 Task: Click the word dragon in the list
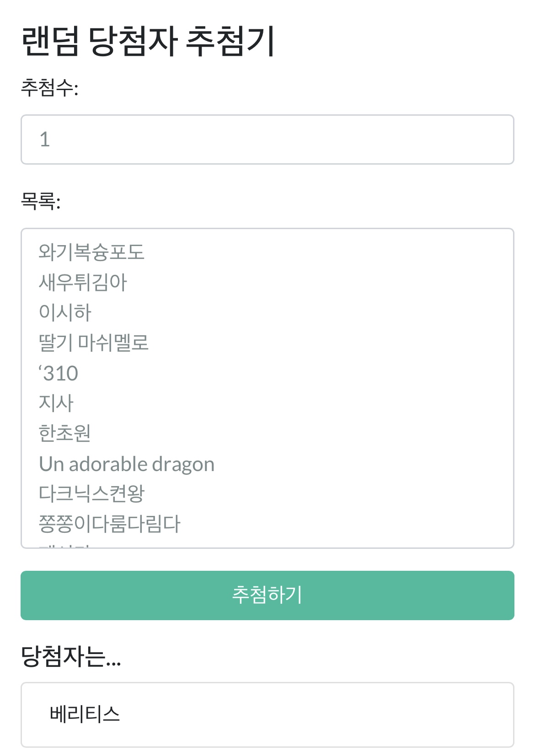pyautogui.click(x=183, y=464)
